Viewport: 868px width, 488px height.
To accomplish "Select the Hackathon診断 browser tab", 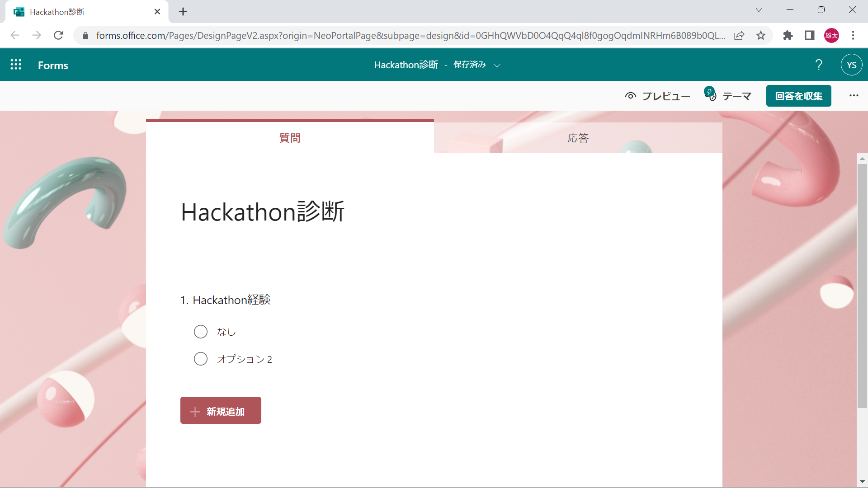I will click(87, 12).
